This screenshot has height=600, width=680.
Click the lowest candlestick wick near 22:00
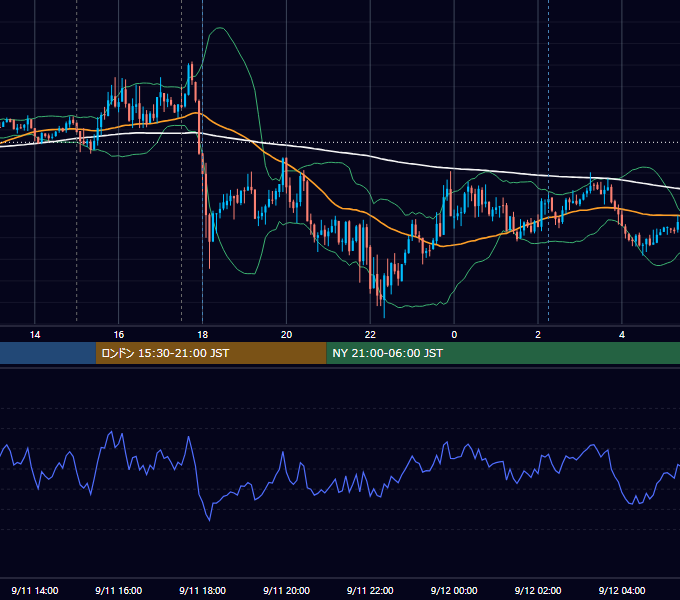pos(384,310)
